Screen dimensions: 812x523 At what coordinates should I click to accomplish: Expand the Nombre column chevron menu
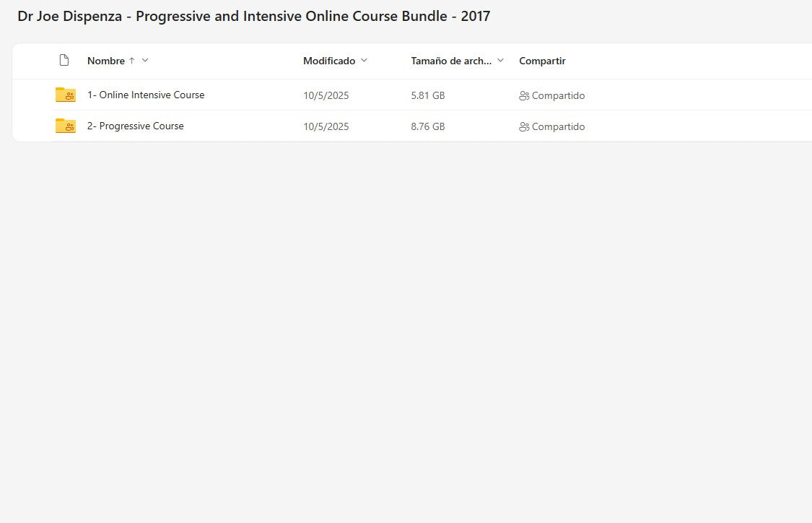[x=145, y=61]
